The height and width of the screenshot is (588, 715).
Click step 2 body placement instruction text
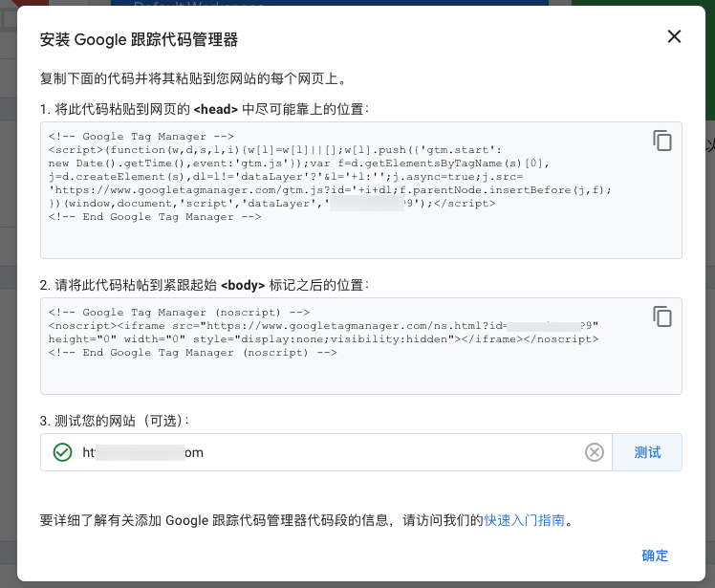pyautogui.click(x=205, y=286)
